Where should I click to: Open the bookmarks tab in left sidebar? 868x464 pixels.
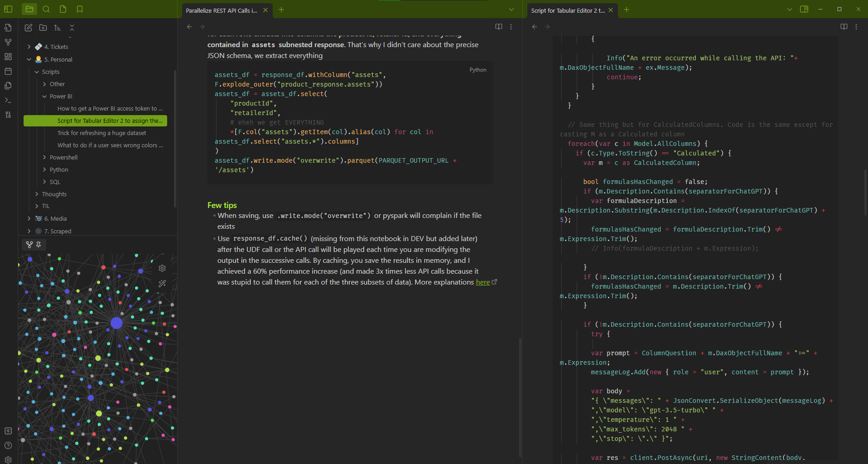click(x=80, y=9)
